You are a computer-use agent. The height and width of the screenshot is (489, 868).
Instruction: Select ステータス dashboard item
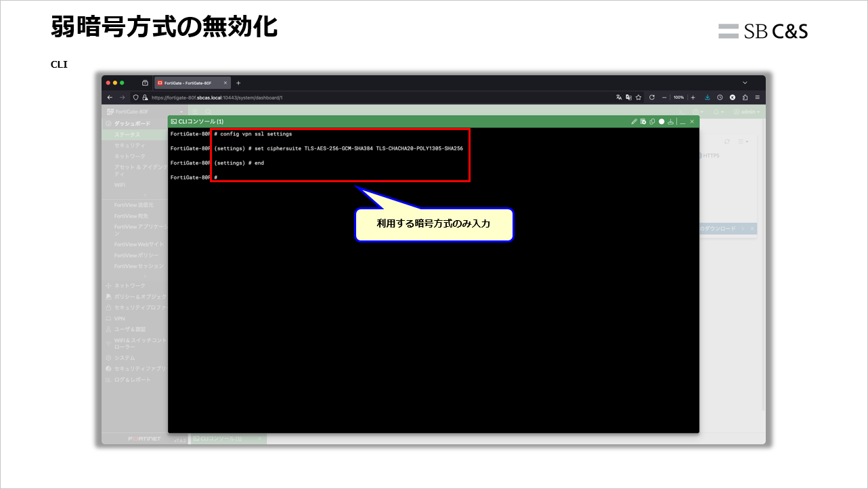[135, 134]
